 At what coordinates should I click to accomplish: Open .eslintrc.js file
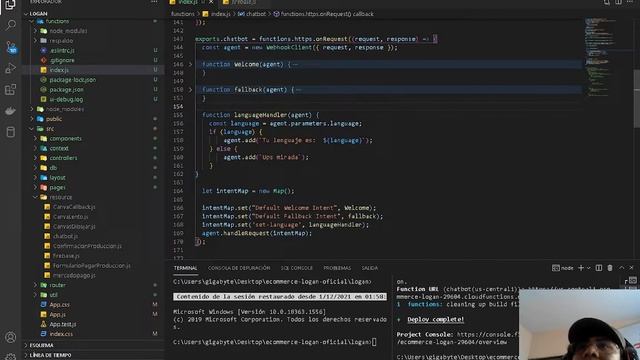click(x=62, y=51)
